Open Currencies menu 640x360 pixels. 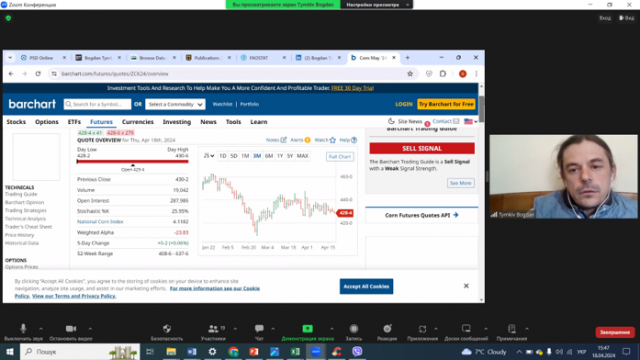click(x=138, y=122)
